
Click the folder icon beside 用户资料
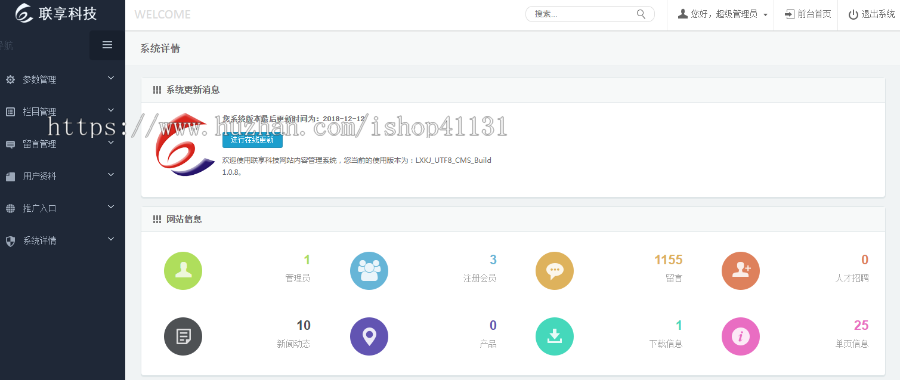coord(10,177)
